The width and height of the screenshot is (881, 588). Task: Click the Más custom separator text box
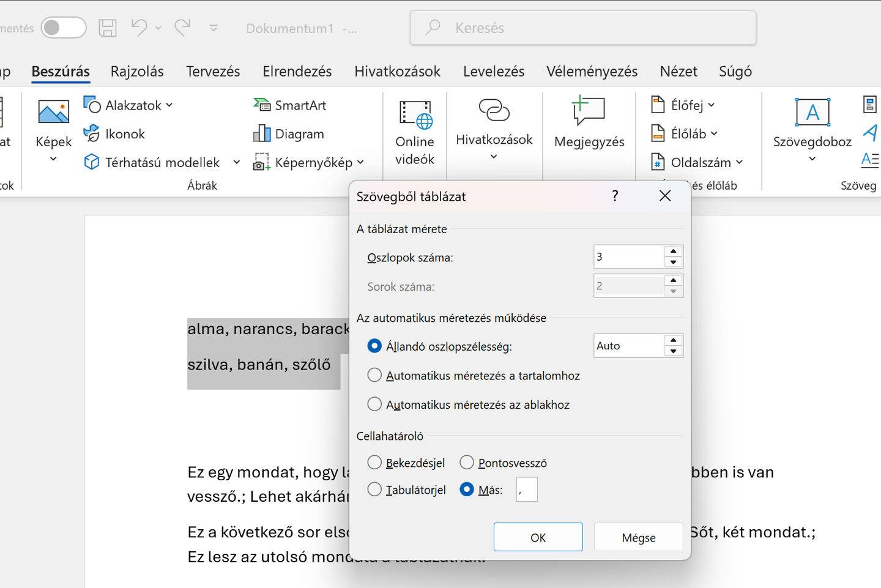tap(527, 489)
